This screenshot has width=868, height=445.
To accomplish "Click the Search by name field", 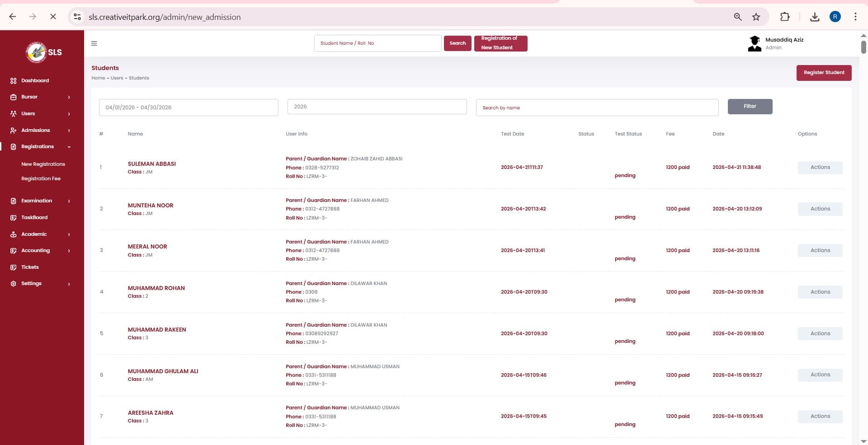I will (x=597, y=108).
